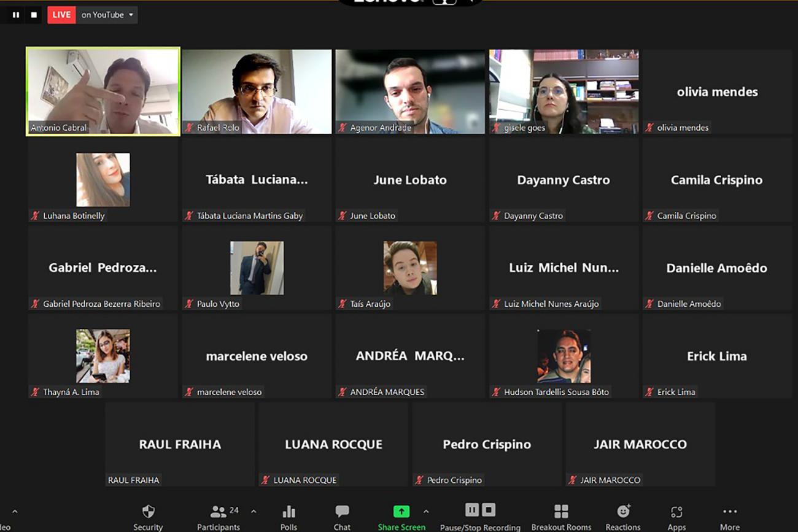Screen dimensions: 798x532
Task: Click Taís Araújo's profile picture
Action: coord(410,268)
